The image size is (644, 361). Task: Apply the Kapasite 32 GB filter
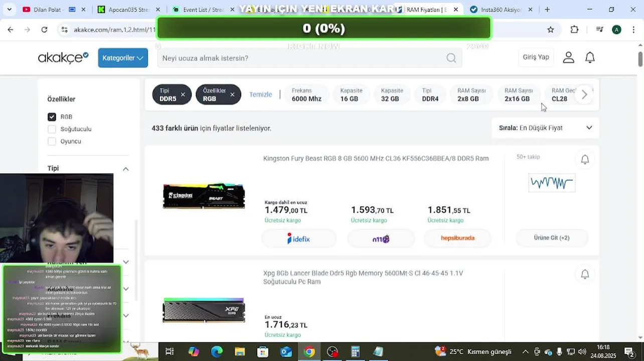click(x=392, y=94)
